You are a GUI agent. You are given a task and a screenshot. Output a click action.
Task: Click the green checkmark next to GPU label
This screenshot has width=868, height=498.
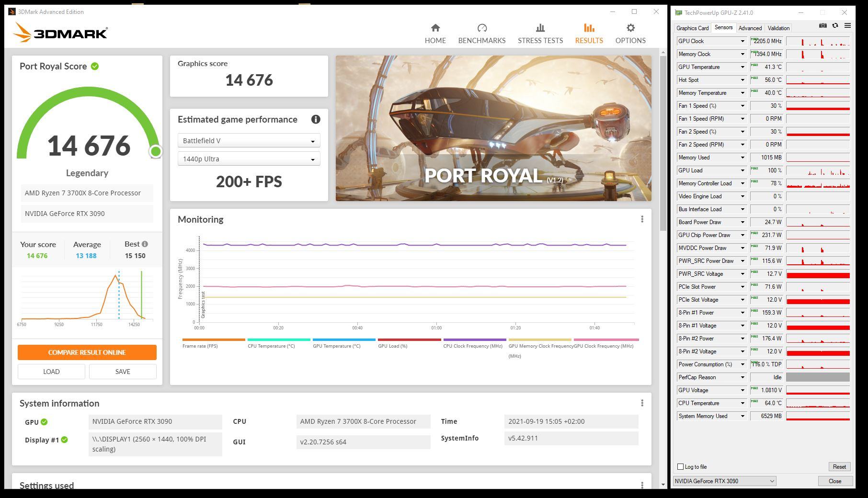pos(44,422)
